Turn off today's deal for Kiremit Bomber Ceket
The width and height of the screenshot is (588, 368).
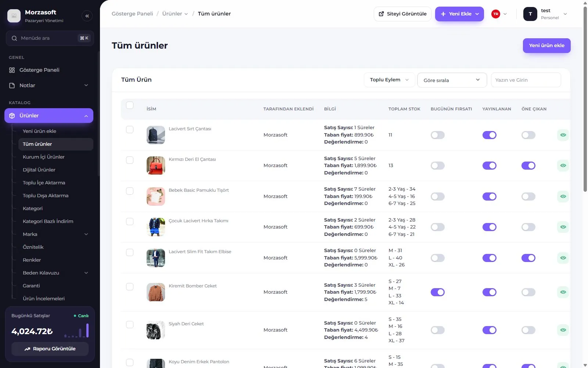coord(438,292)
